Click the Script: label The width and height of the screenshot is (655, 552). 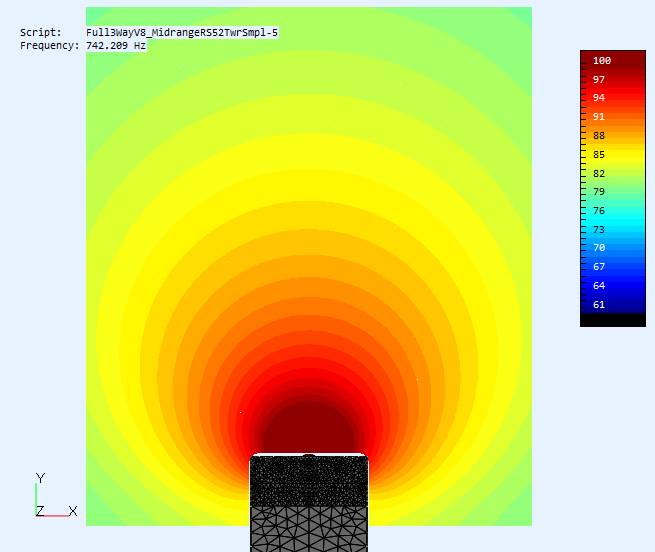coord(41,32)
